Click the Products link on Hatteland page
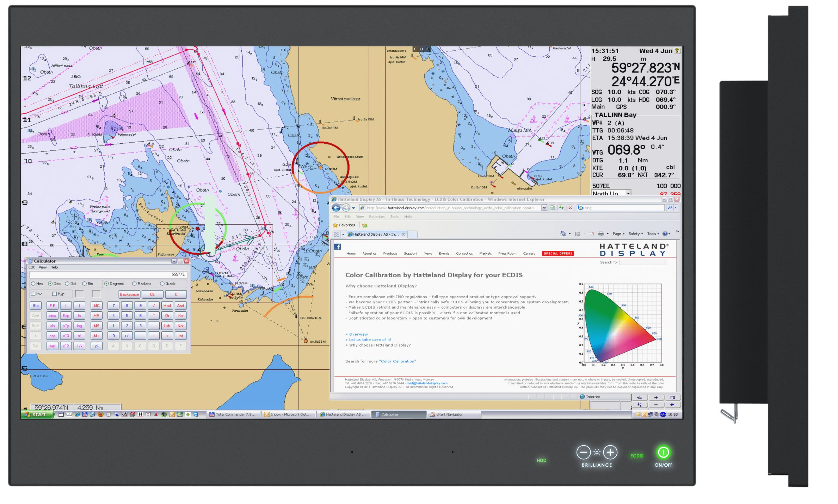Image resolution: width=838 pixels, height=504 pixels. click(390, 253)
